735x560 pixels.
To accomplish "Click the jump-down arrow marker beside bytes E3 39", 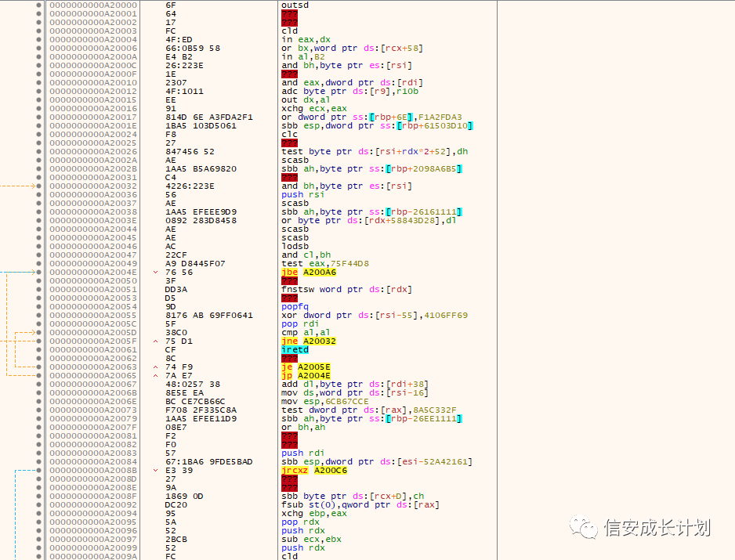I will 156,471.
